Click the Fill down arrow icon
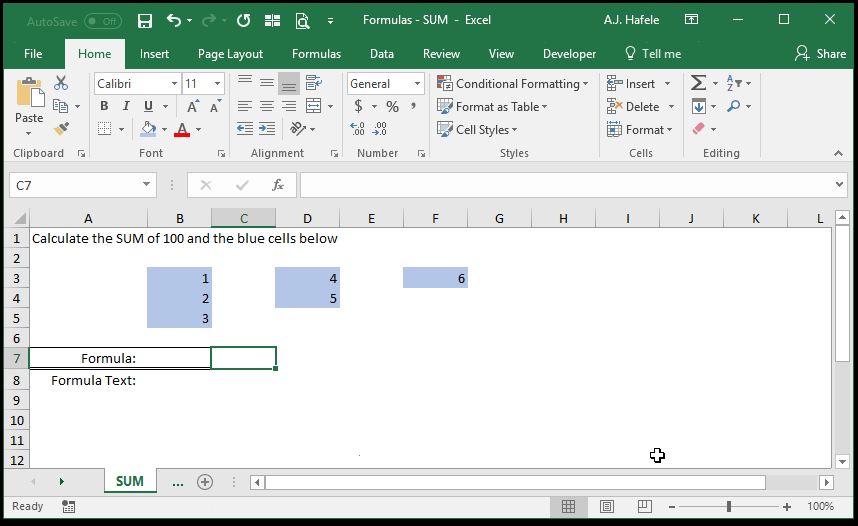 click(699, 106)
